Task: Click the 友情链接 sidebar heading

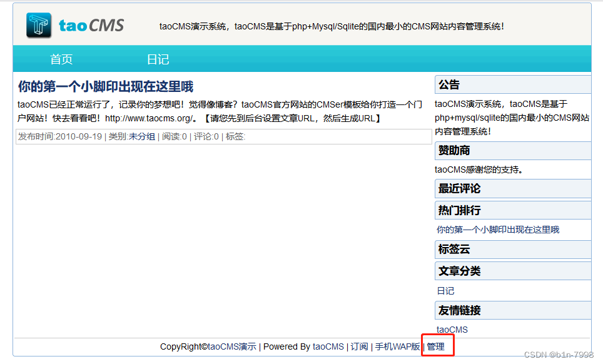Action: 513,310
